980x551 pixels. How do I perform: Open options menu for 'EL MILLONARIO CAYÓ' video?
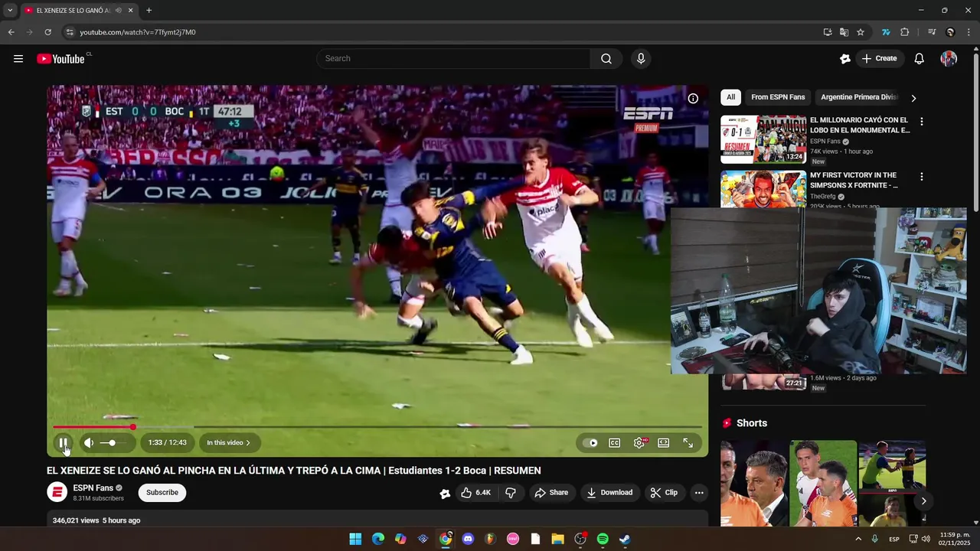point(922,122)
